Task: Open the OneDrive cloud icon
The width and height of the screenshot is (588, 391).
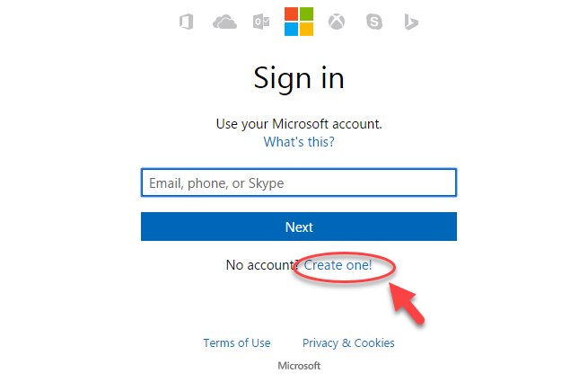Action: [x=224, y=22]
